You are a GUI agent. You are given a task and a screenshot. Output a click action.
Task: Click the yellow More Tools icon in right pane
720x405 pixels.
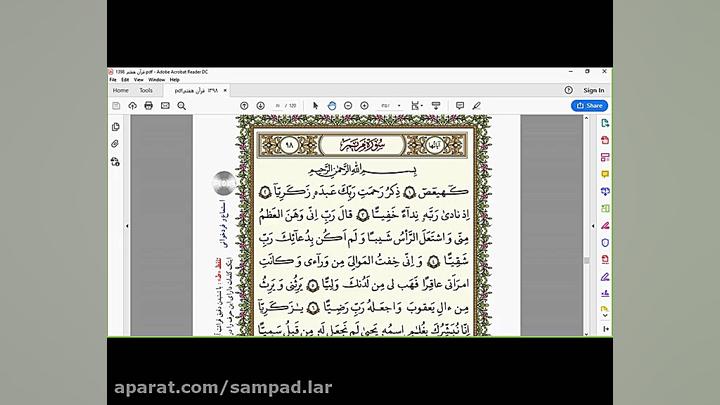605,309
